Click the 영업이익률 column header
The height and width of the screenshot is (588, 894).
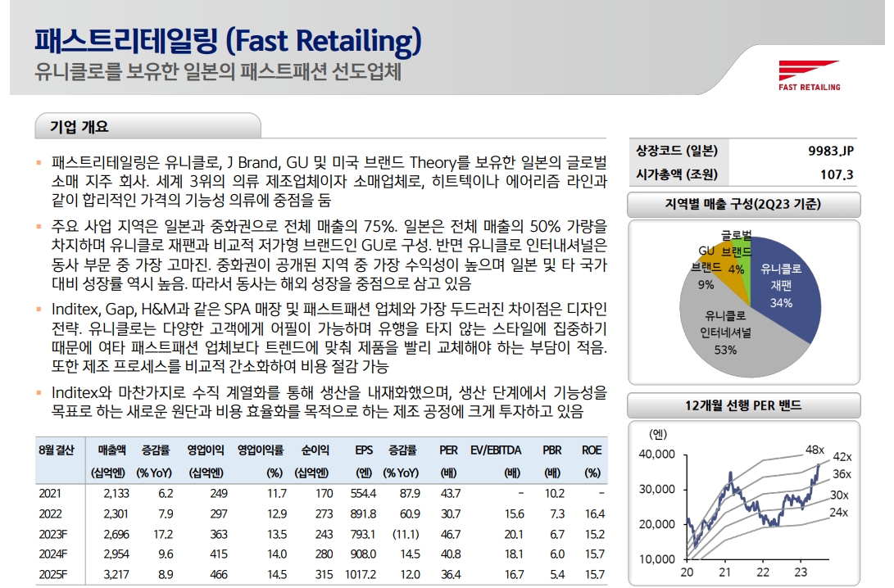tap(261, 450)
